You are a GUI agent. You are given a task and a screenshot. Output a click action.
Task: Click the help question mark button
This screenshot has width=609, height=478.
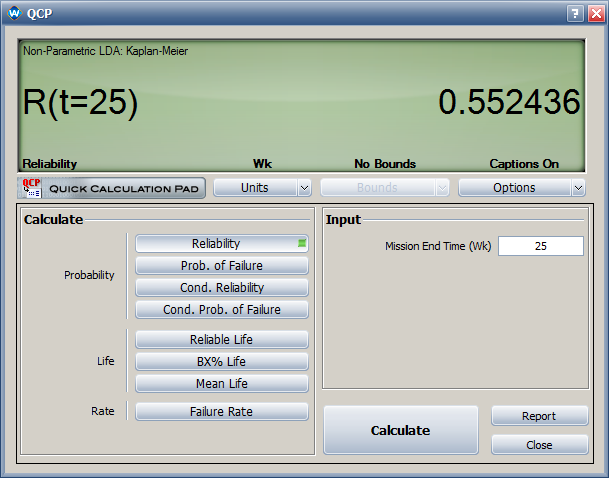click(x=576, y=13)
